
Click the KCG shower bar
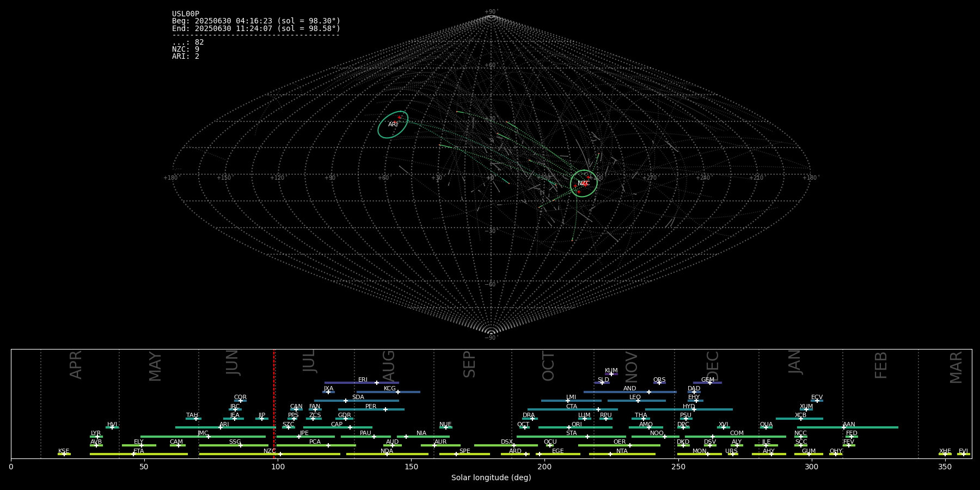(x=388, y=391)
